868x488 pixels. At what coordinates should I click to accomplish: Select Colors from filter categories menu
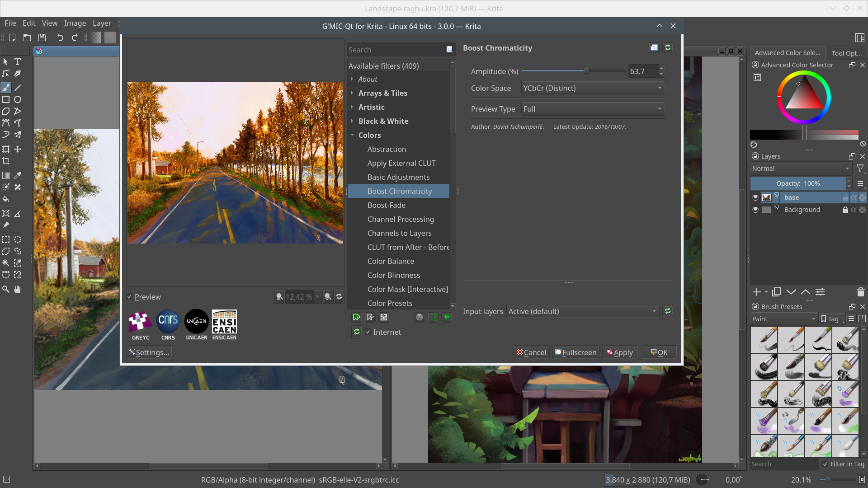tap(370, 135)
